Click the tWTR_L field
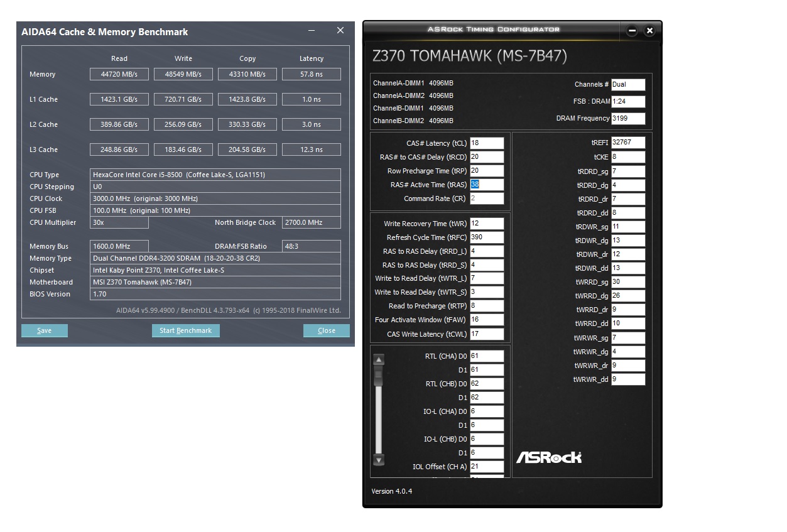The width and height of the screenshot is (787, 532). (487, 278)
